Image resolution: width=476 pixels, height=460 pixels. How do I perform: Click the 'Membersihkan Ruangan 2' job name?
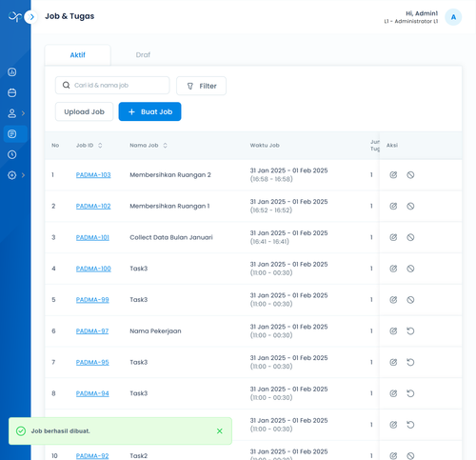click(x=170, y=175)
